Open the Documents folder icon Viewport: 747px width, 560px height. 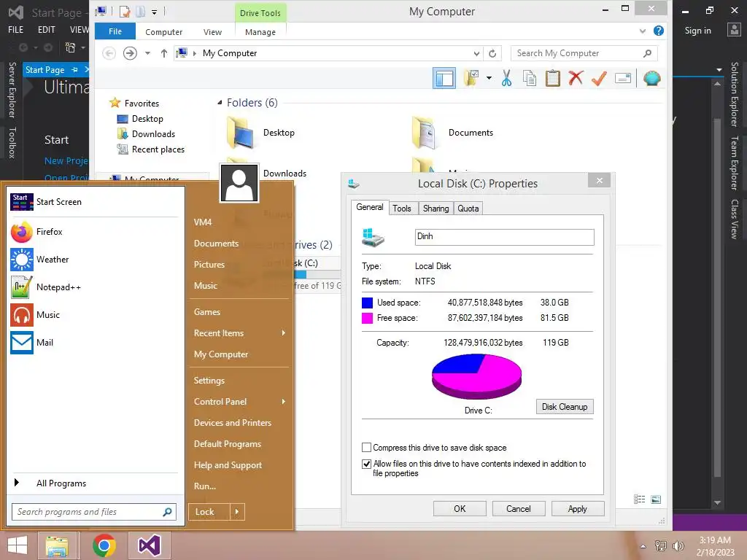click(x=424, y=133)
